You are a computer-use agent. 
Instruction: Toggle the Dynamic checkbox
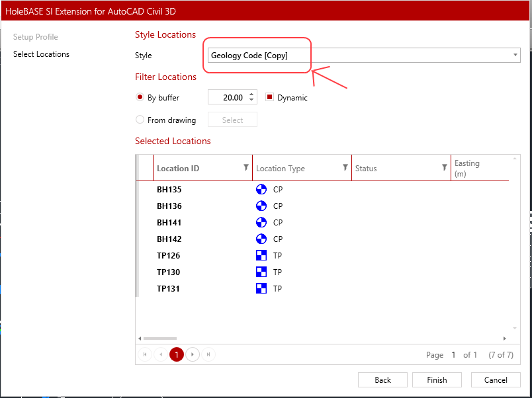pyautogui.click(x=270, y=97)
